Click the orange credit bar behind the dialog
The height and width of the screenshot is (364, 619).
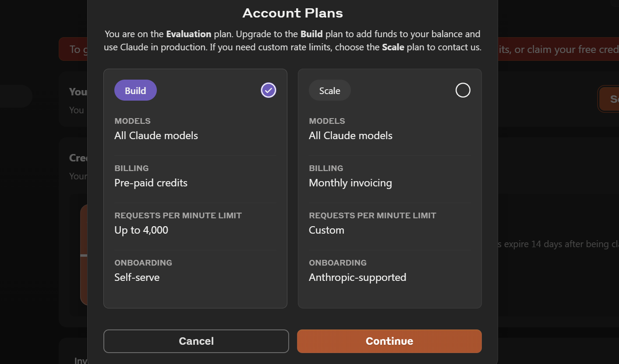tap(84, 255)
